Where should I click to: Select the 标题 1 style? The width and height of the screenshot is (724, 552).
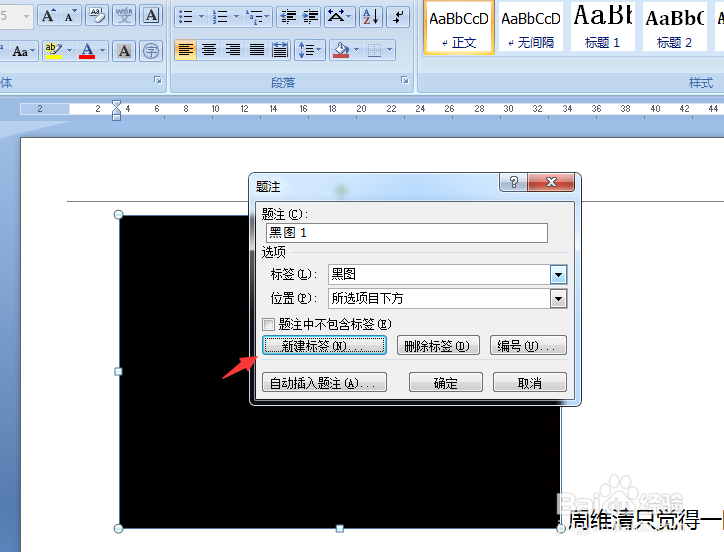pyautogui.click(x=603, y=29)
